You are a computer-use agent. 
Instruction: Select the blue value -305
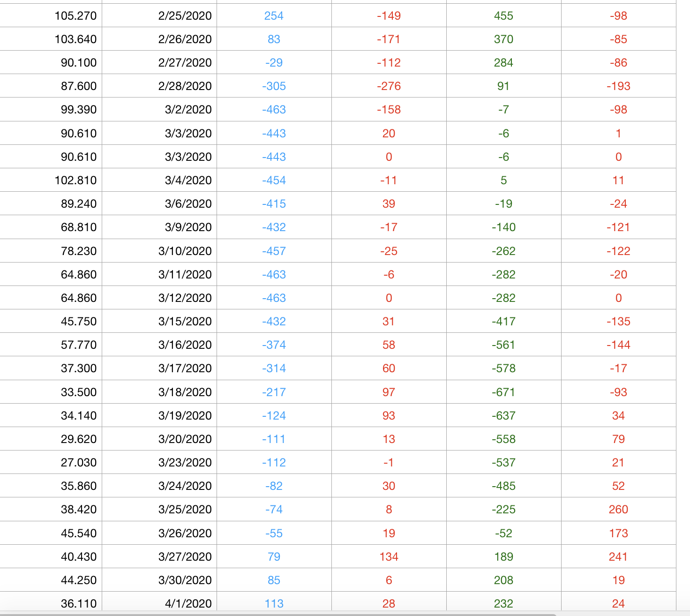pyautogui.click(x=274, y=86)
